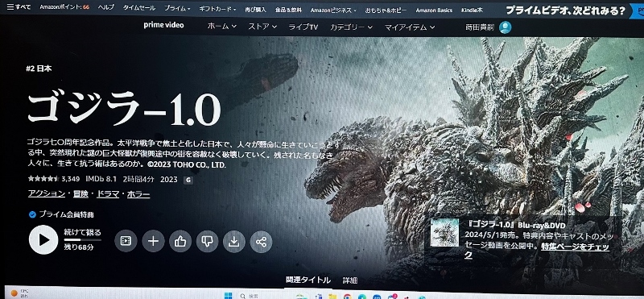The image size is (644, 299).
Task: Play the movie with the round play button
Action: (43, 240)
